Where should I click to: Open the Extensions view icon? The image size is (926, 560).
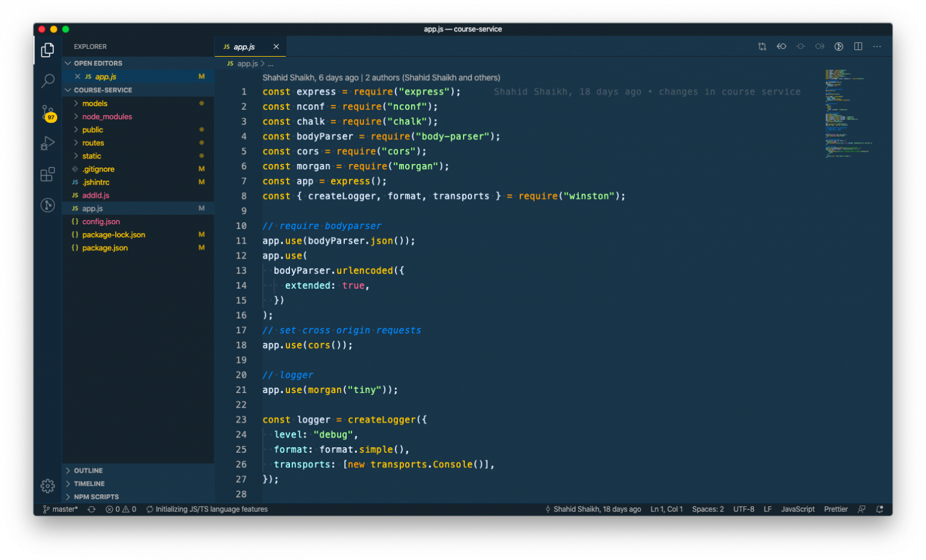coord(48,174)
